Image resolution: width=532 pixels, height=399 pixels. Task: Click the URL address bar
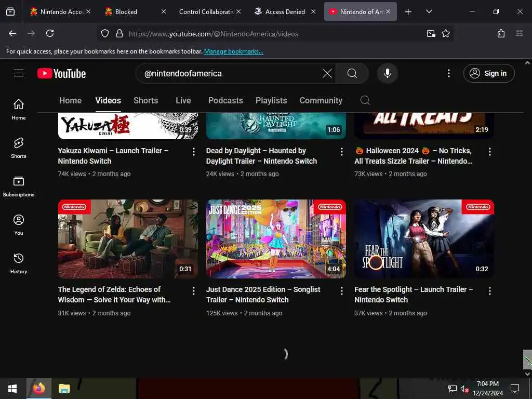(x=275, y=34)
